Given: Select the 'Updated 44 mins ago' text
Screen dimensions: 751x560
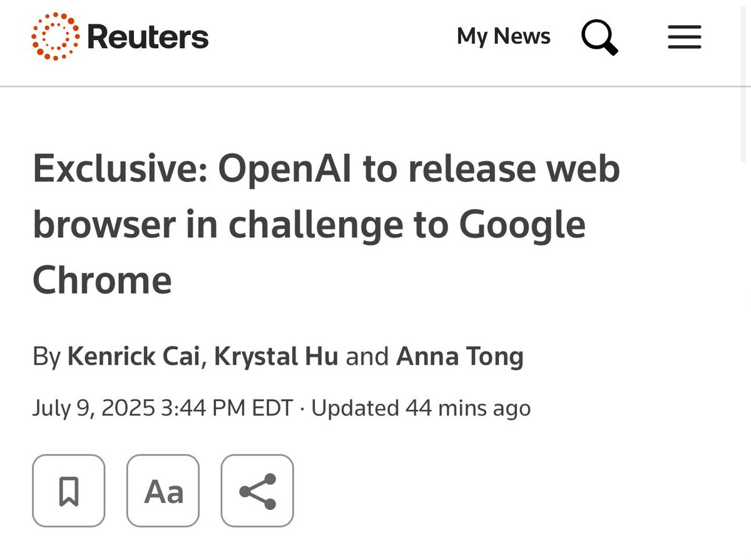Looking at the screenshot, I should click(x=421, y=408).
